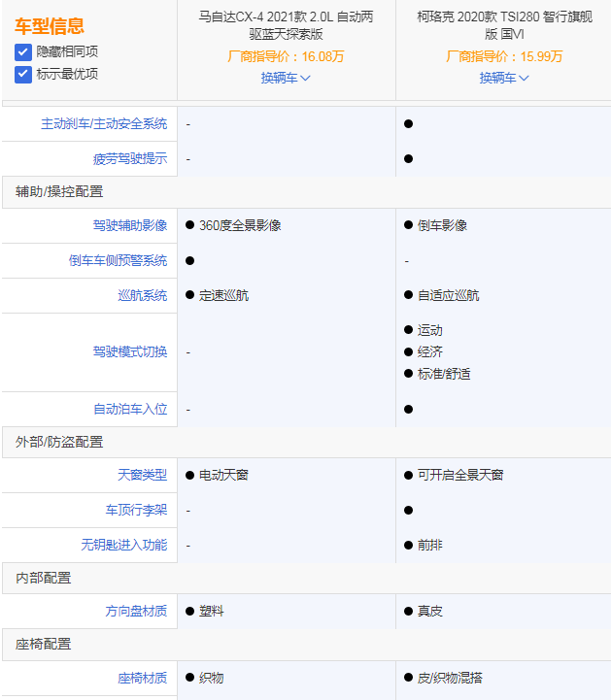Open the 疲劳驾驶提示 feature link

click(130, 159)
